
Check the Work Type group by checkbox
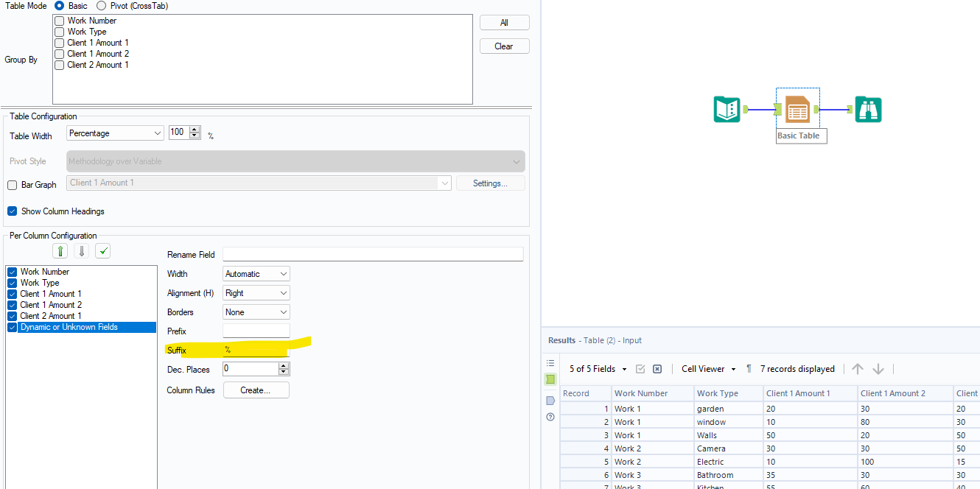point(59,32)
